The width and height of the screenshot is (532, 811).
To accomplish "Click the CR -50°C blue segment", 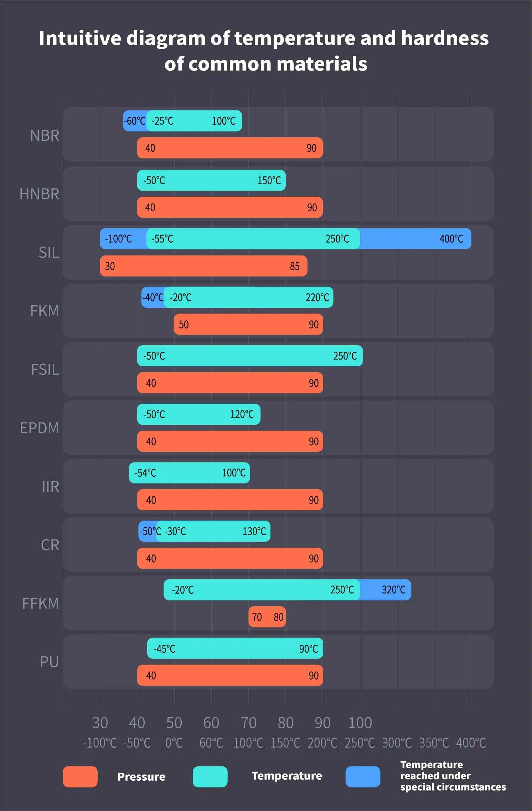I will pos(147,531).
